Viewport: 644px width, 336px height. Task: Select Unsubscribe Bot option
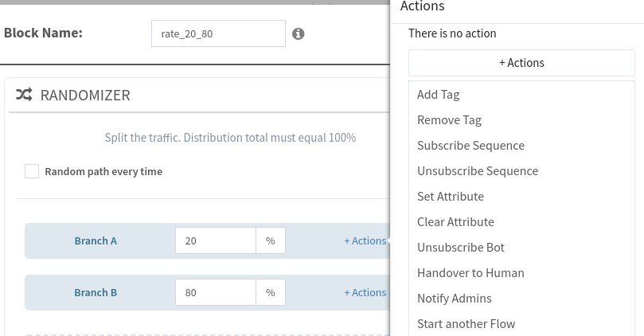point(461,248)
